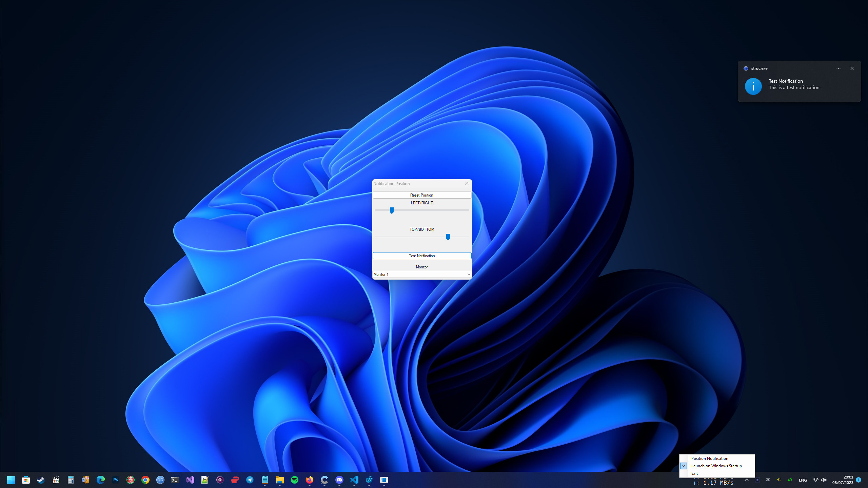Open Firefox from the taskbar

coord(309,480)
